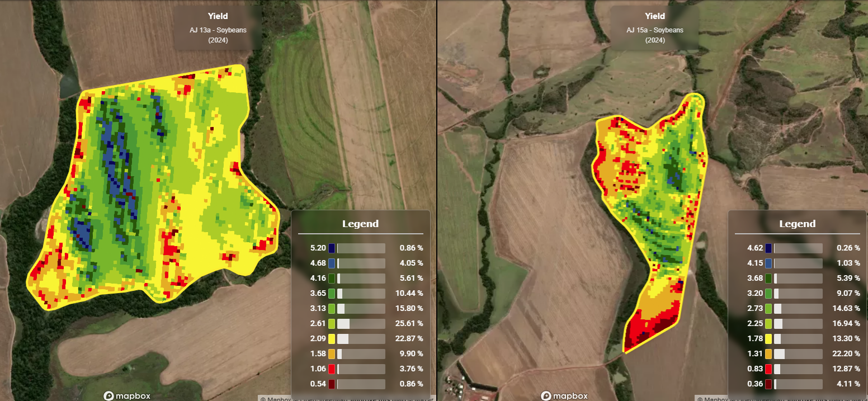Image resolution: width=868 pixels, height=401 pixels.
Task: Click the dark red 0.54 legend swatch
Action: click(332, 384)
